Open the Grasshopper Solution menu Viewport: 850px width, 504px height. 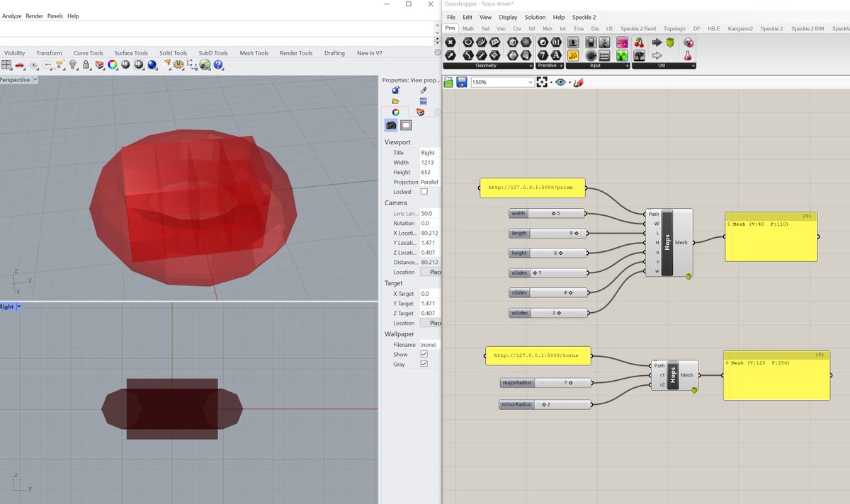535,17
